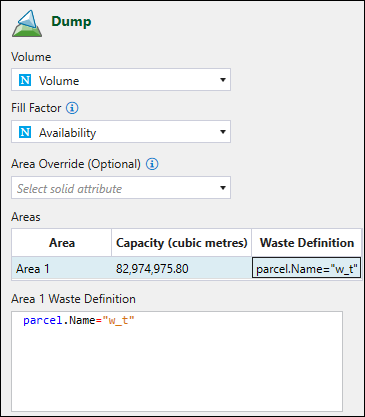Click the Availability text in Fill Factor box
Image resolution: width=365 pixels, height=417 pixels.
(x=68, y=133)
